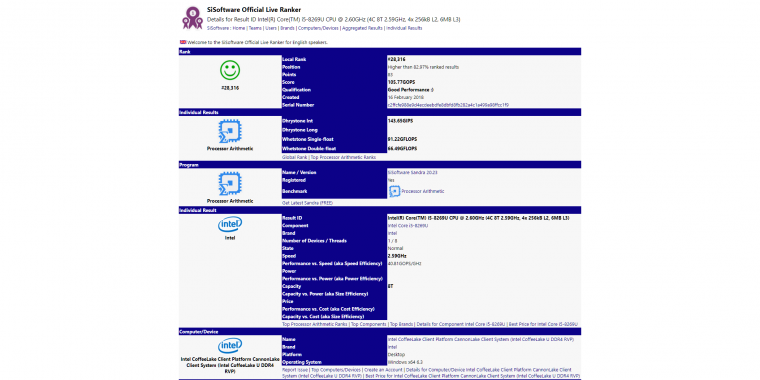Open the Users navigation link
Viewport: 760px width, 380px height.
(x=271, y=28)
